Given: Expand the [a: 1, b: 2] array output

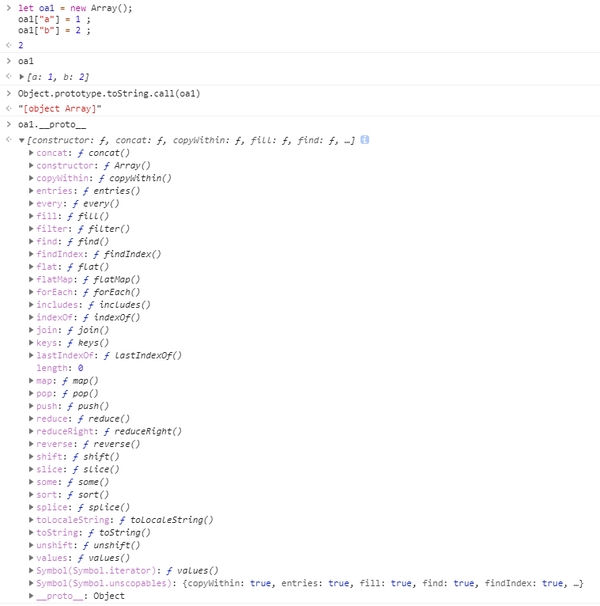Looking at the screenshot, I should (22, 77).
